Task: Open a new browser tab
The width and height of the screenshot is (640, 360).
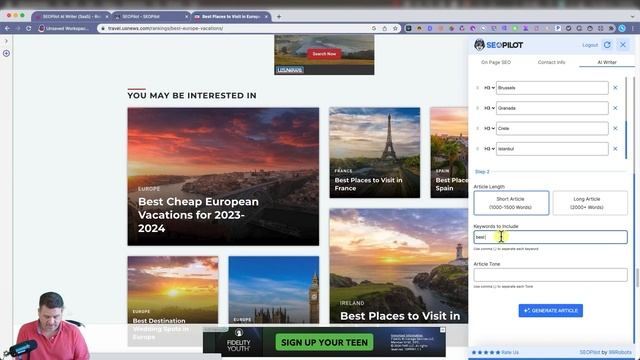Action: [279, 17]
